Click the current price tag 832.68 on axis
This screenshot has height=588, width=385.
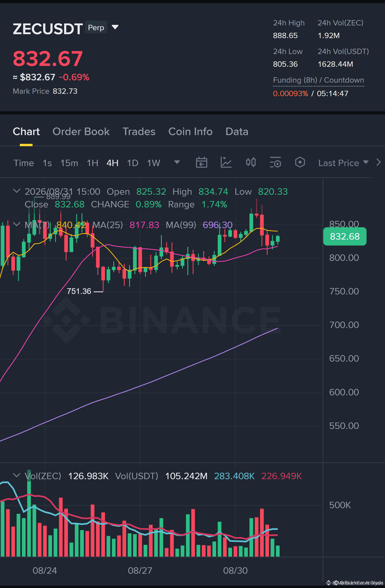[345, 236]
